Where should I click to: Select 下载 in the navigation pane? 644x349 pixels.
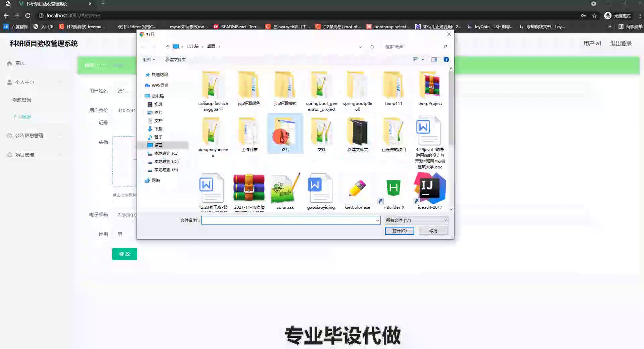158,129
